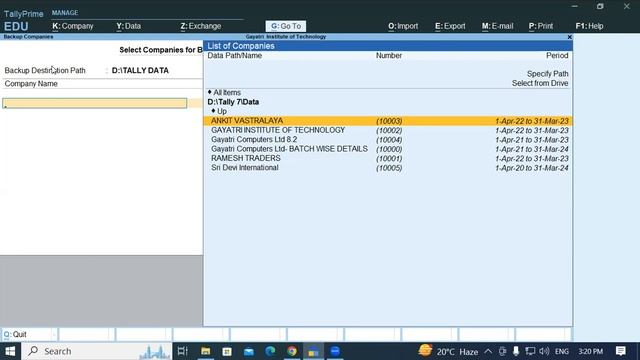Click the D:\TALLY DATA backup path
The image size is (640, 360).
tap(140, 71)
